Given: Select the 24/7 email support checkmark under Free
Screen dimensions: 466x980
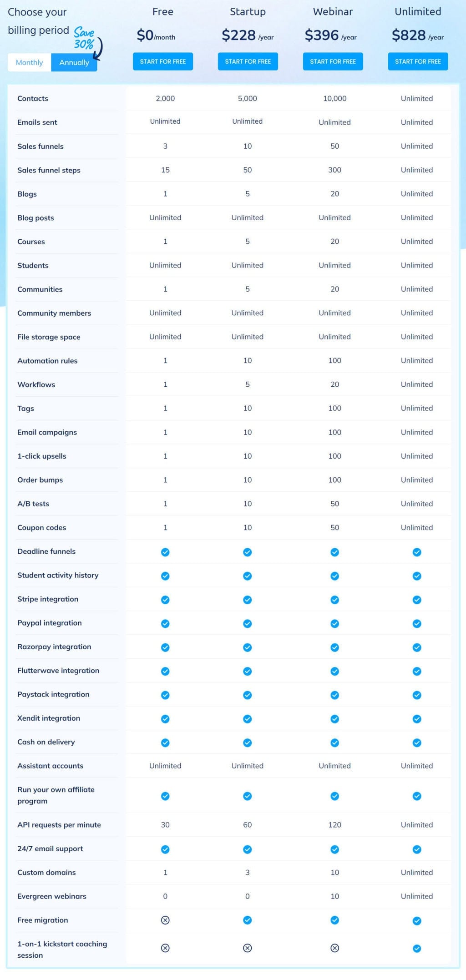Looking at the screenshot, I should 165,849.
